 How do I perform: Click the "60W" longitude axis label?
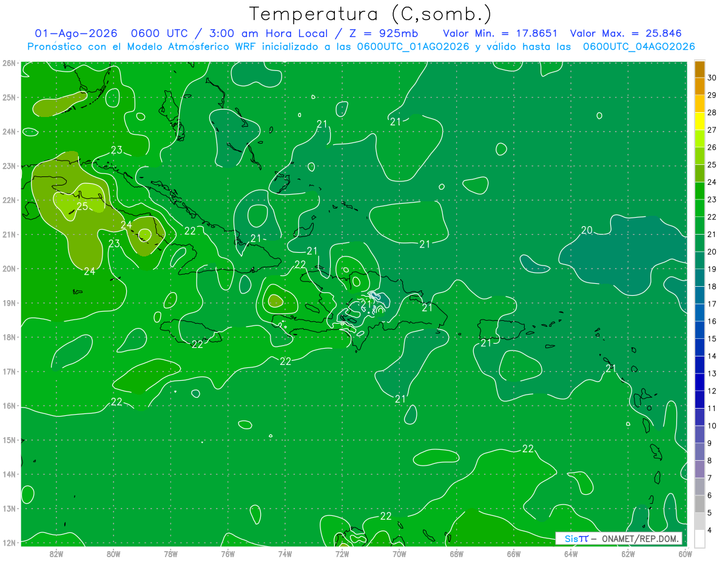tap(685, 554)
